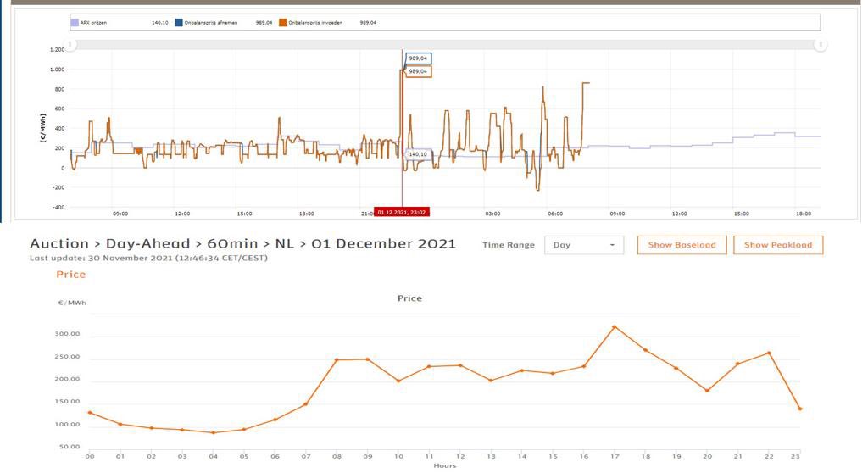Click the orange 'Price' section heading
This screenshot has width=868, height=473.
click(x=71, y=275)
